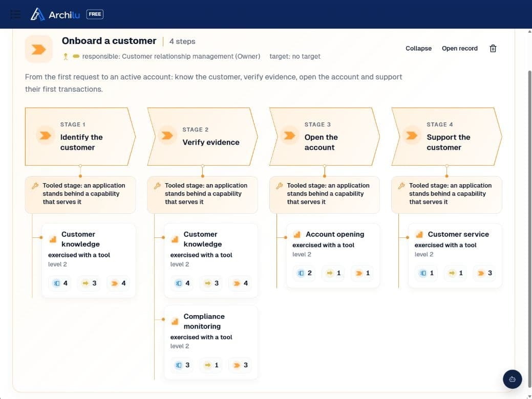Click Customer service processes count 3

click(485, 273)
